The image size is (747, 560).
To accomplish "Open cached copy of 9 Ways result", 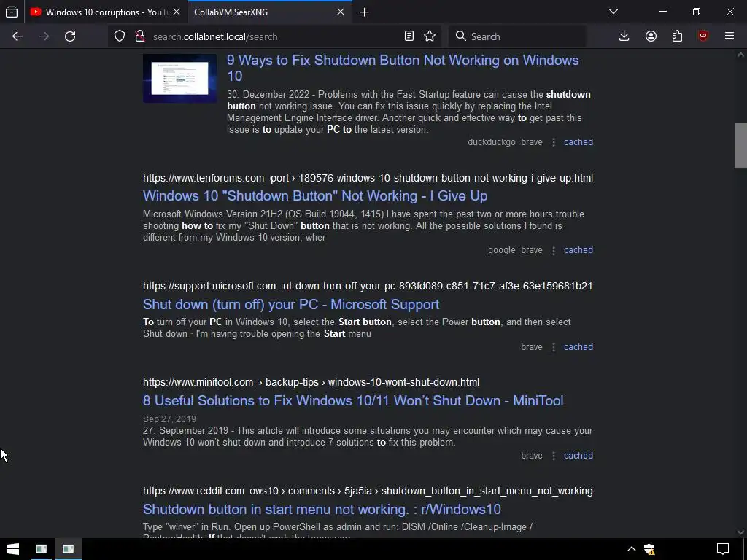I will pyautogui.click(x=578, y=142).
